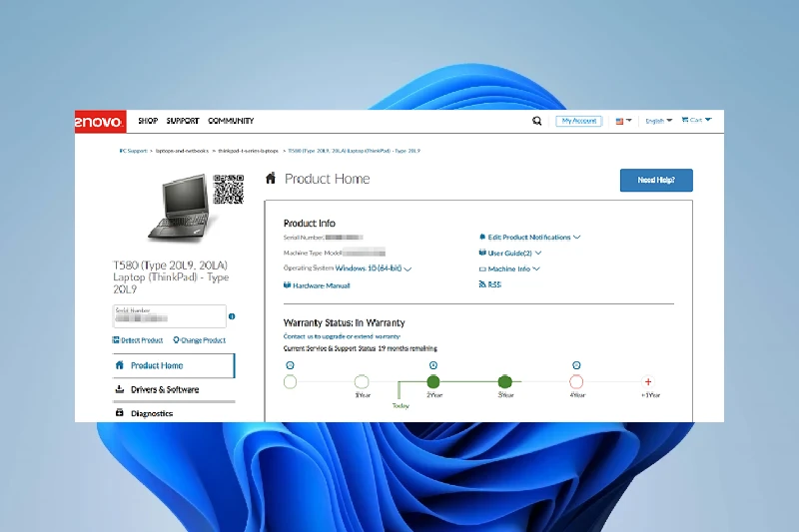This screenshot has width=799, height=532.
Task: Click the Product Home house icon in sidebar
Action: pyautogui.click(x=120, y=365)
